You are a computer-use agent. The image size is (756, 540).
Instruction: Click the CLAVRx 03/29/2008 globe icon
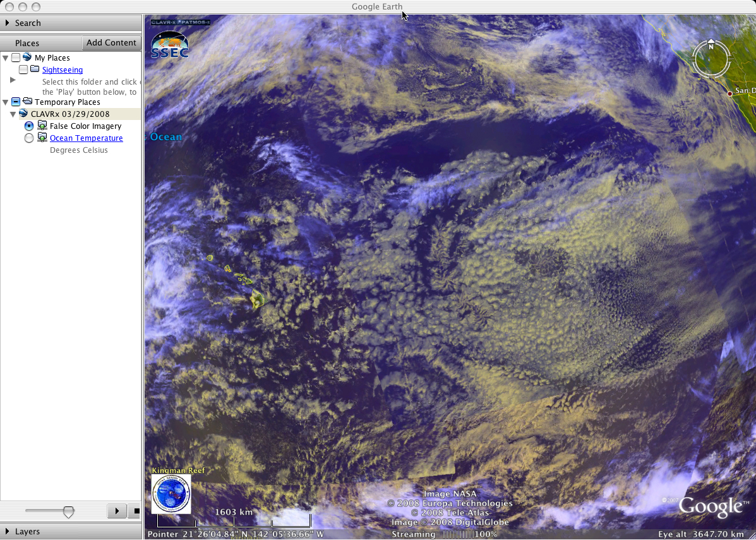click(23, 113)
